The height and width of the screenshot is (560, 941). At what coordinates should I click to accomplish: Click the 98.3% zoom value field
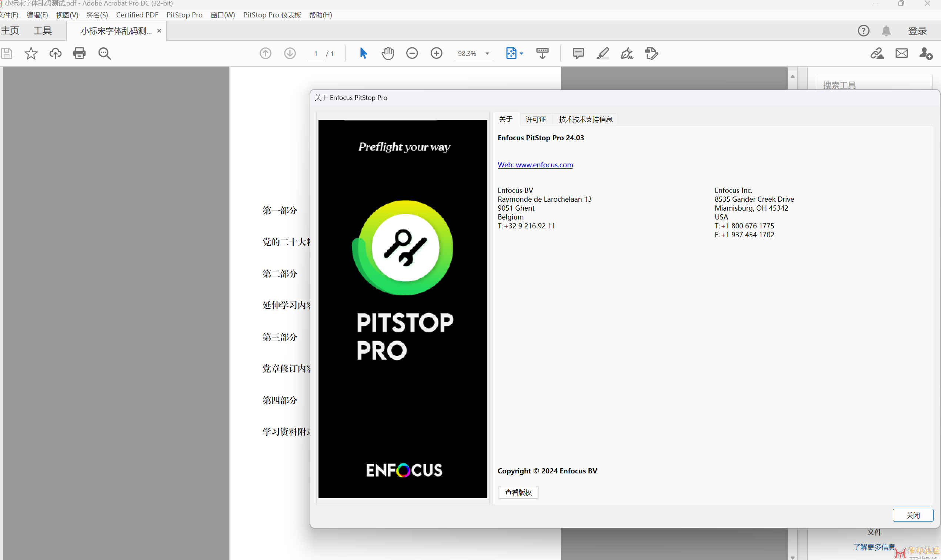tap(467, 54)
